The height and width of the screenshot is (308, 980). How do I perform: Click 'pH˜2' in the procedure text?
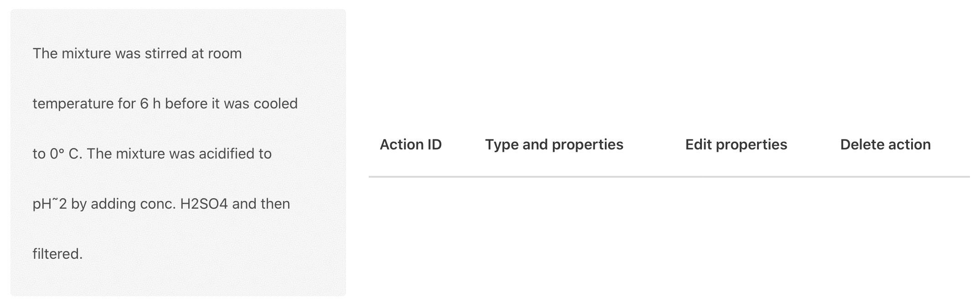pyautogui.click(x=50, y=204)
